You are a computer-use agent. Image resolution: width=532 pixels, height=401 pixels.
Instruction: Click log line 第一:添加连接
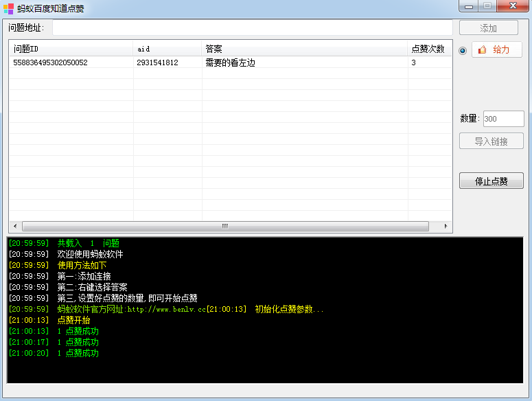pos(60,276)
